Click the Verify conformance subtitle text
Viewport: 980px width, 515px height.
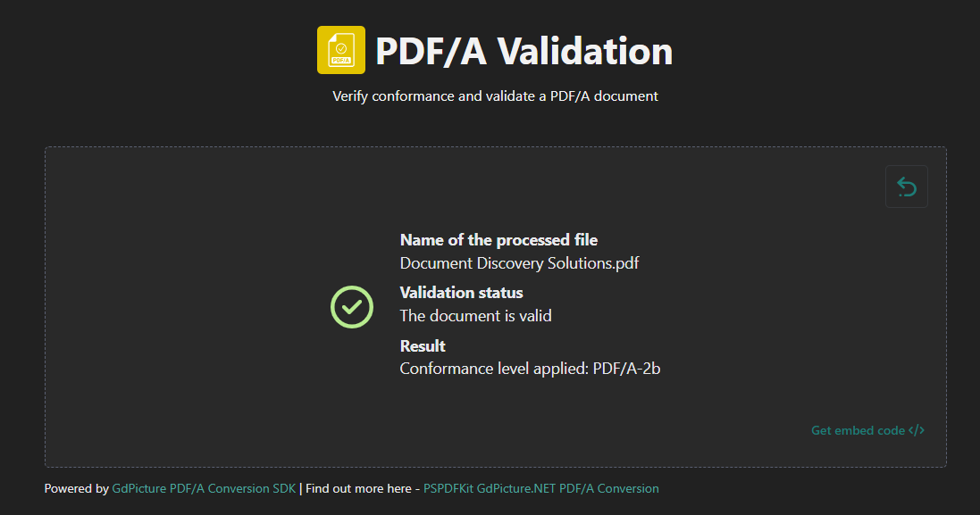[494, 96]
